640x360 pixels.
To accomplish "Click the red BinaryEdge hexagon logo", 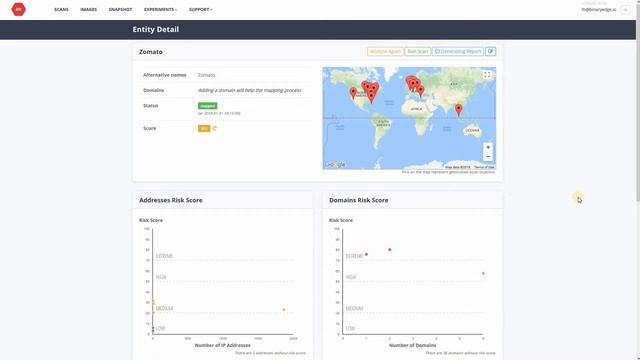I will pos(18,9).
